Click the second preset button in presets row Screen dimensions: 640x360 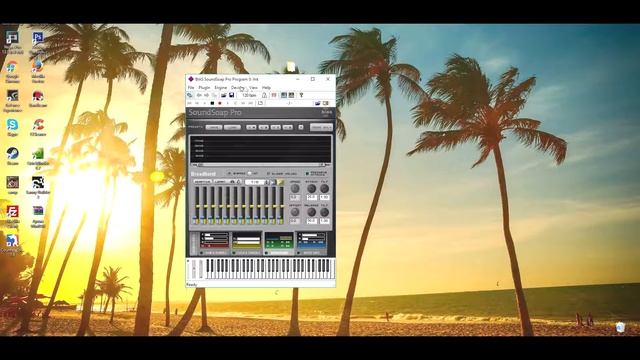(233, 127)
